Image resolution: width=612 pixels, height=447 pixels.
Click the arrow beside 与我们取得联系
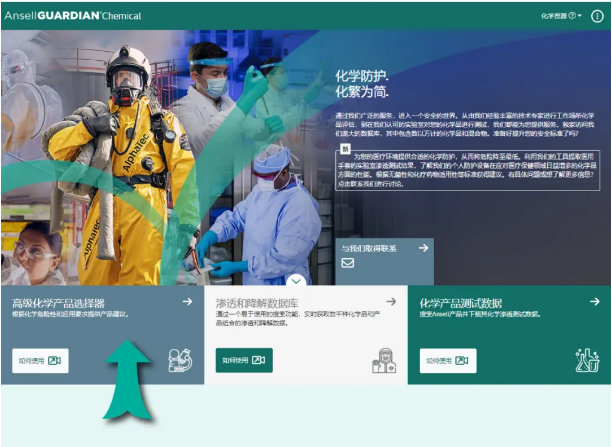(x=423, y=247)
